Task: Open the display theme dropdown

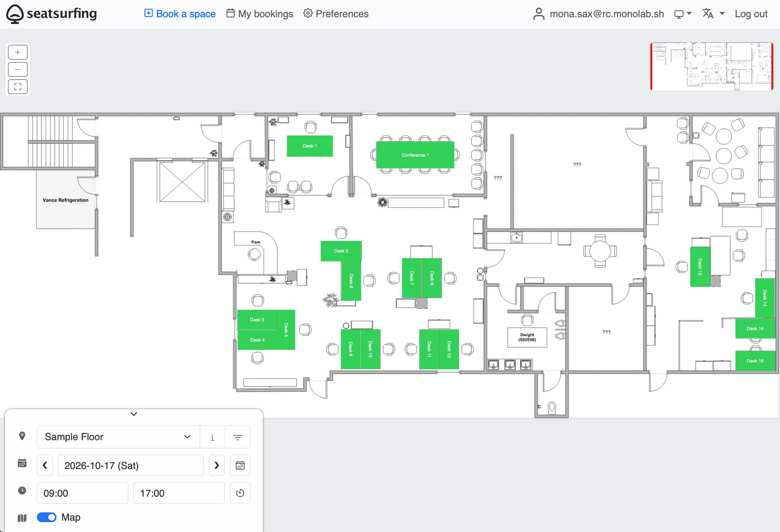Action: 683,14
